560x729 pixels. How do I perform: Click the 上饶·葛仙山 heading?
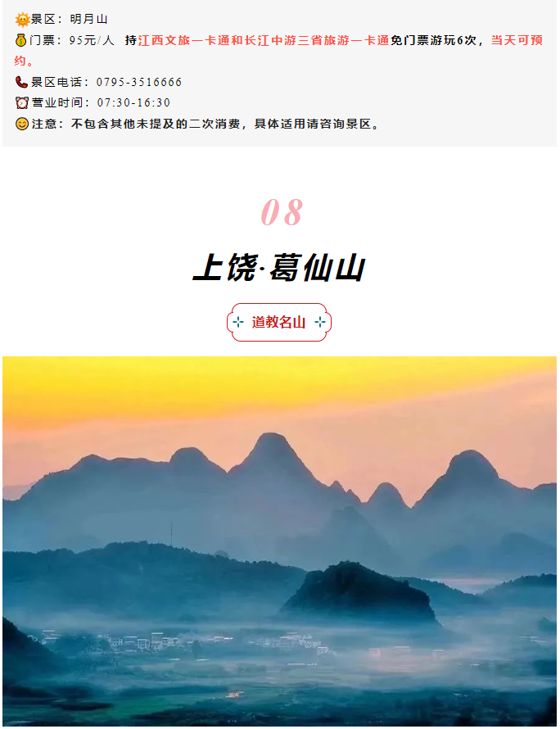pyautogui.click(x=279, y=267)
